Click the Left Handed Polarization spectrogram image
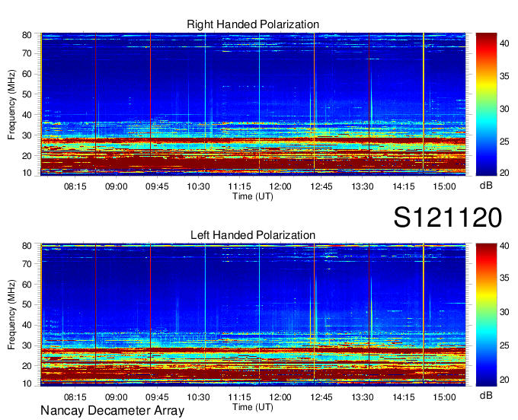 coord(253,315)
